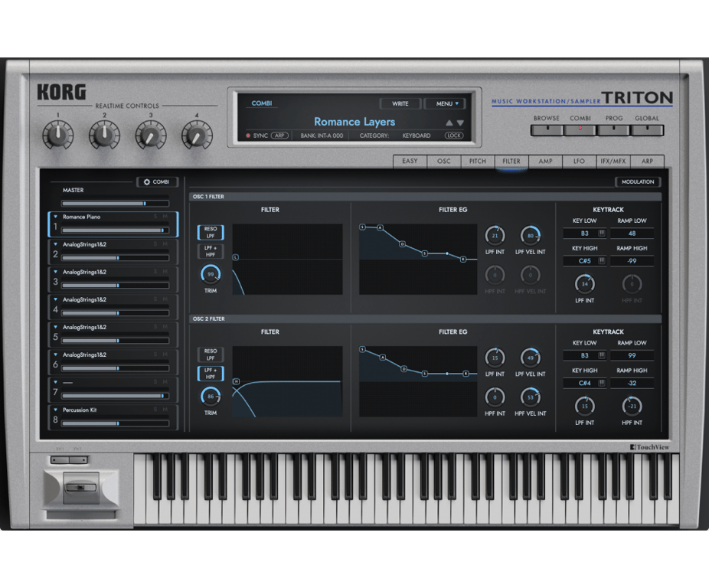Click the OSC 1 filter cutoff L handle
709x588 pixels.
click(x=236, y=257)
